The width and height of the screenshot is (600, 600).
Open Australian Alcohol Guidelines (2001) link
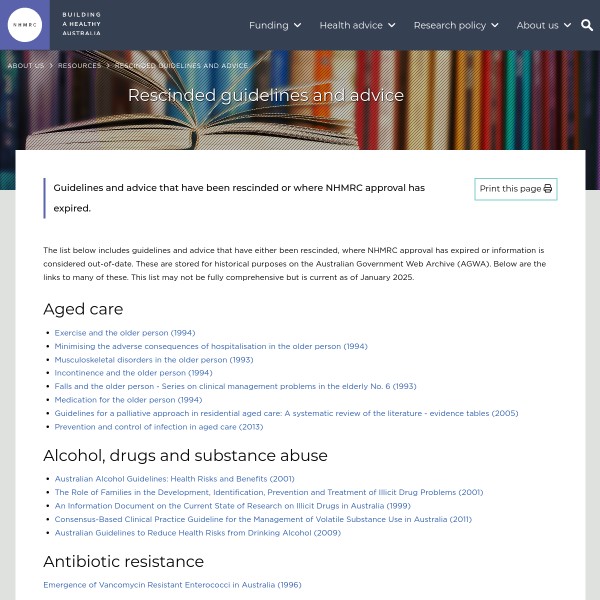pyautogui.click(x=174, y=479)
